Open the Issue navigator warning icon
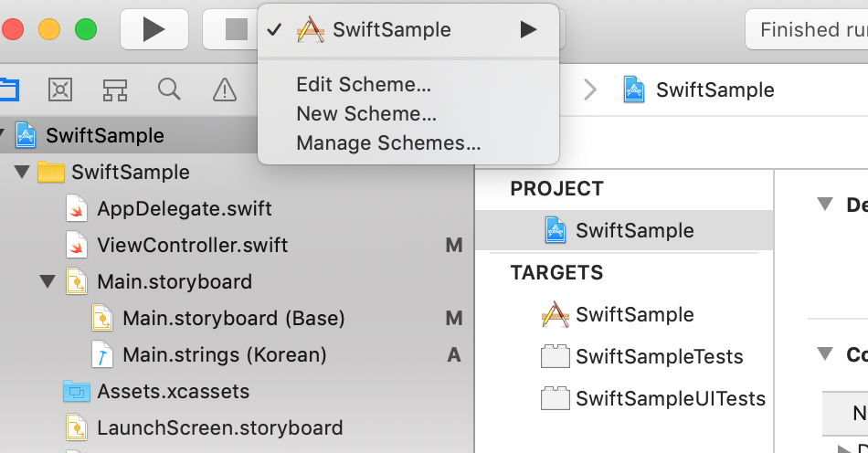This screenshot has width=868, height=453. 224,90
